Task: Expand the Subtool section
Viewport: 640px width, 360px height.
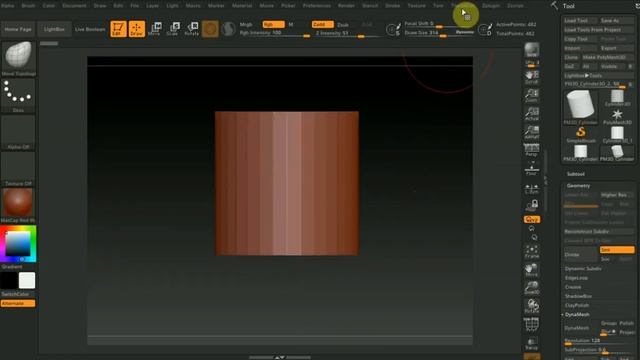Action: (576, 174)
